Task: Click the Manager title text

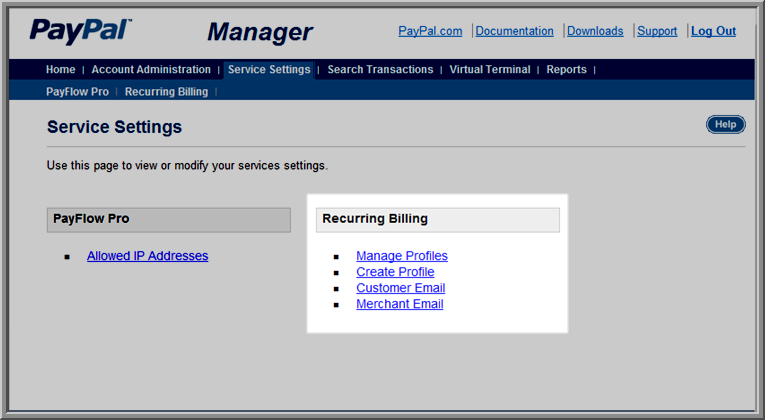Action: pos(260,32)
